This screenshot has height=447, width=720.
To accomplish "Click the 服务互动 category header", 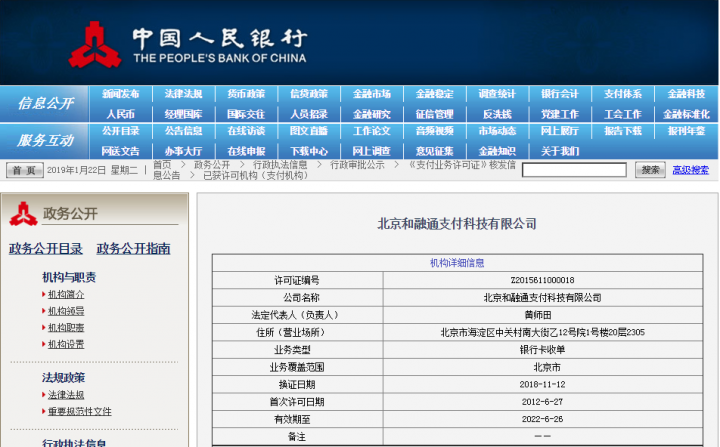I will point(45,140).
